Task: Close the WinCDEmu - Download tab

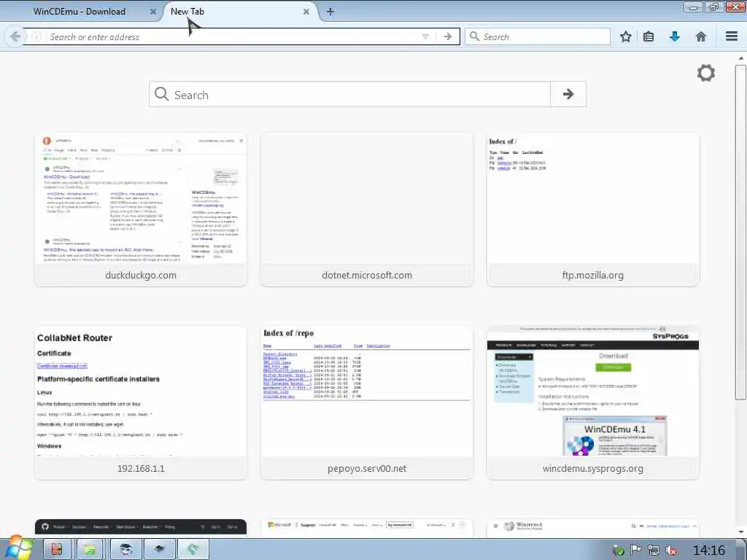Action: coord(153,12)
